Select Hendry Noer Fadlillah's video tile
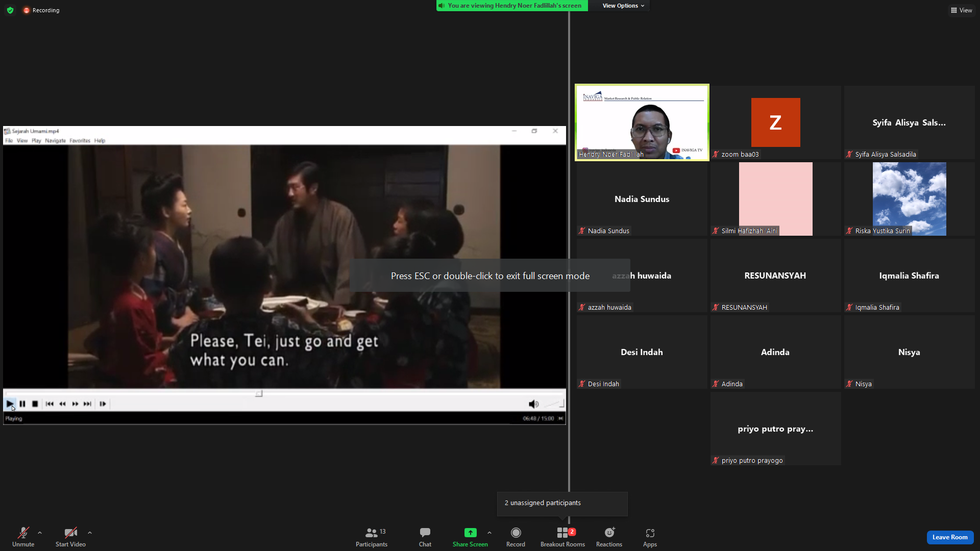The width and height of the screenshot is (980, 551). point(642,122)
